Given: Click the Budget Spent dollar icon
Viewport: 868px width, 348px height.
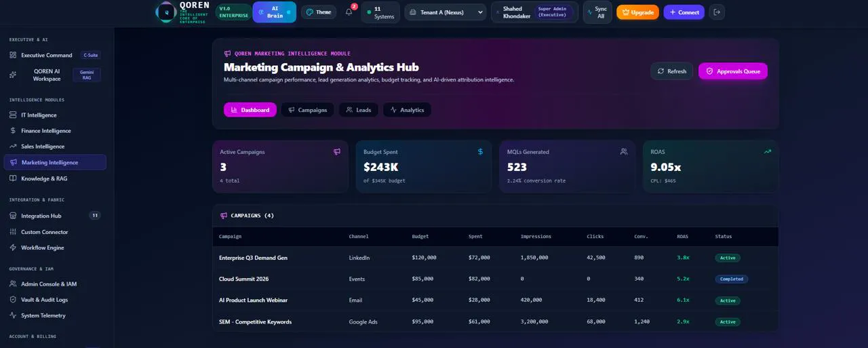Looking at the screenshot, I should coord(480,152).
